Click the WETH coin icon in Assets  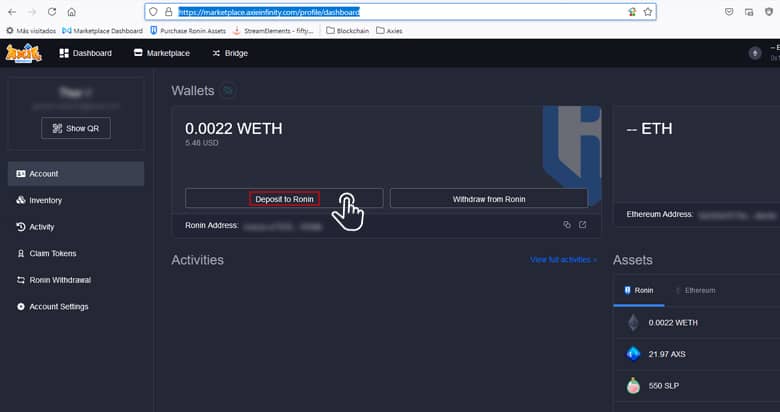point(633,322)
